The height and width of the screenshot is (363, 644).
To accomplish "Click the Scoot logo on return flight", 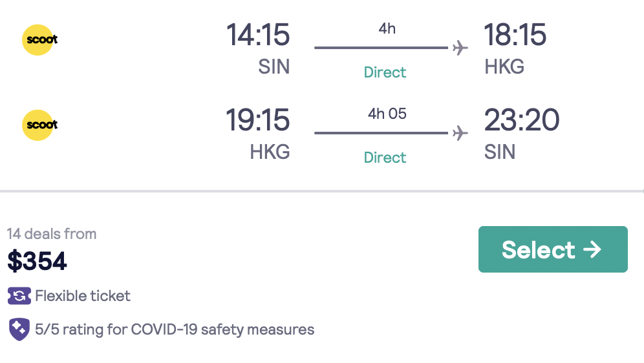I will tap(41, 125).
